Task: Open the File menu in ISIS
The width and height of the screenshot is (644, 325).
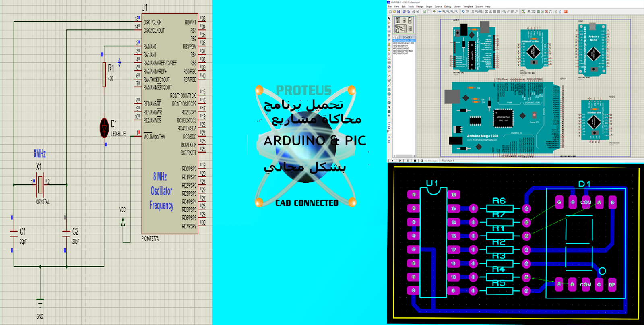Action: tap(390, 6)
